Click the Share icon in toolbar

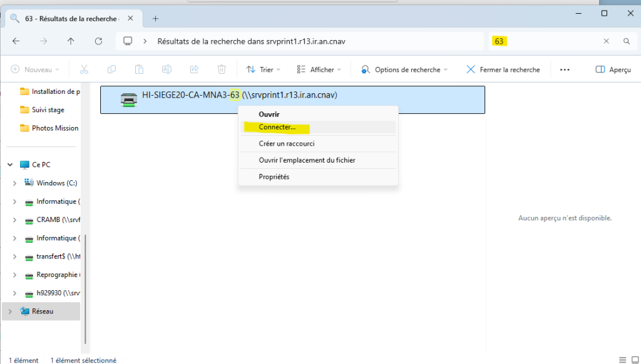(x=194, y=69)
